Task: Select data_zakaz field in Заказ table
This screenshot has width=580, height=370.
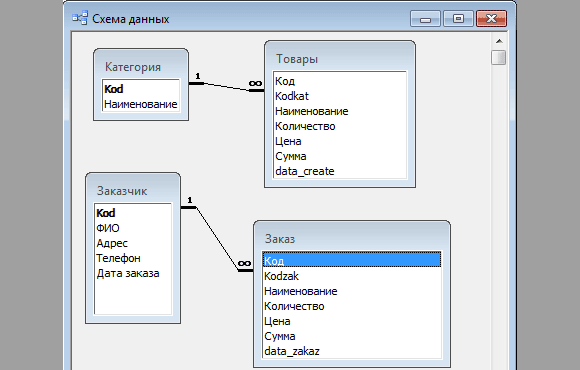Action: click(352, 351)
